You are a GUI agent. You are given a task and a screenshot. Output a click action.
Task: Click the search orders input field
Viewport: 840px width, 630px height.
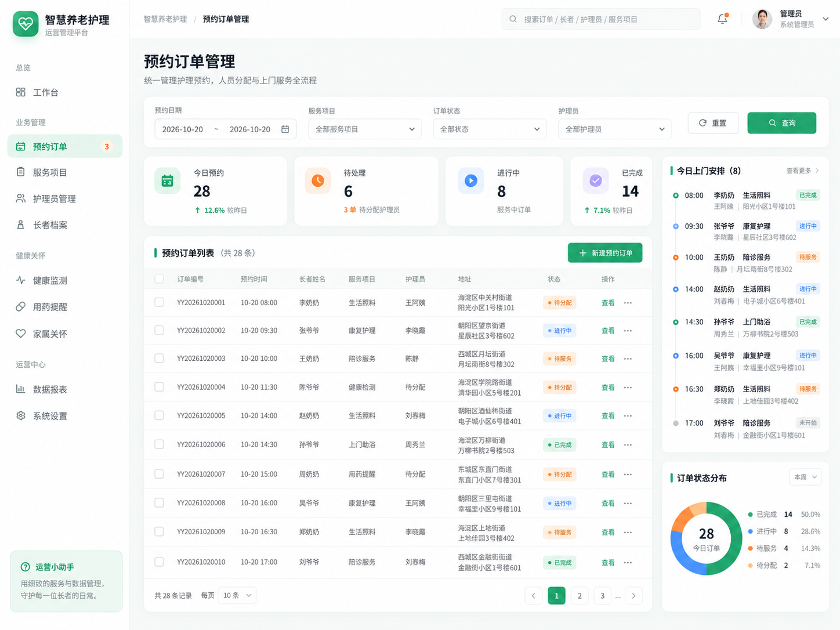point(601,19)
